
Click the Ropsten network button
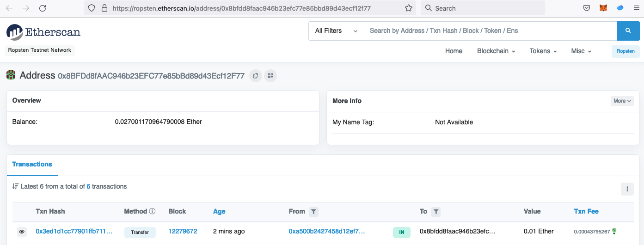(626, 51)
